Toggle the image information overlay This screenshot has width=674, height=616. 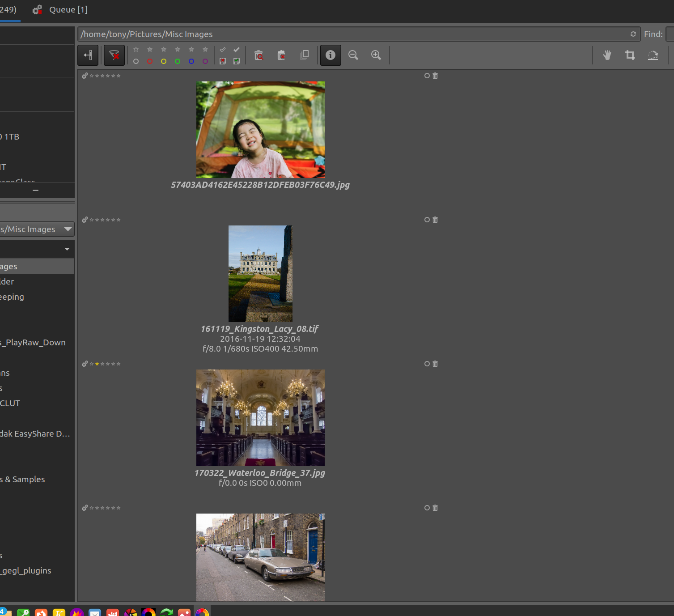pos(331,55)
